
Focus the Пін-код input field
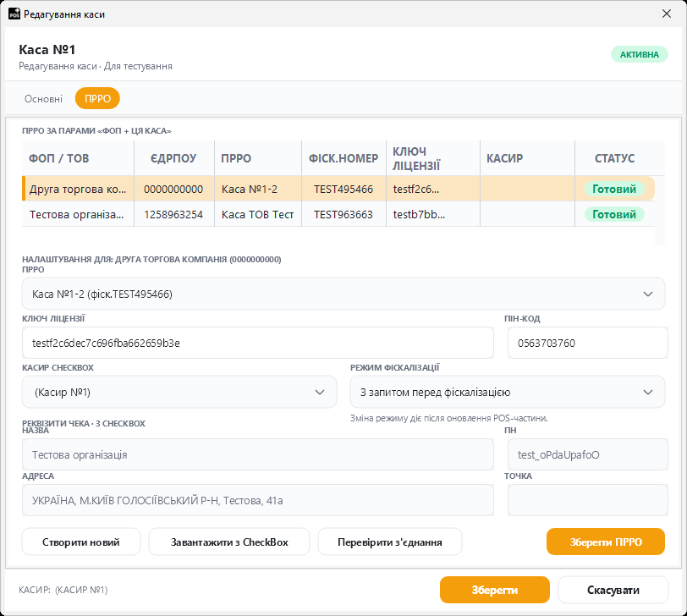coord(587,343)
